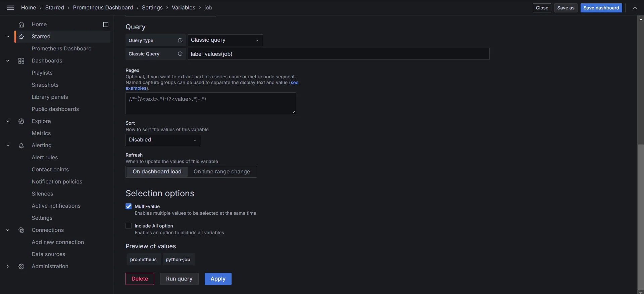The width and height of the screenshot is (644, 294).
Task: Click the Regex text area
Action: pyautogui.click(x=211, y=103)
